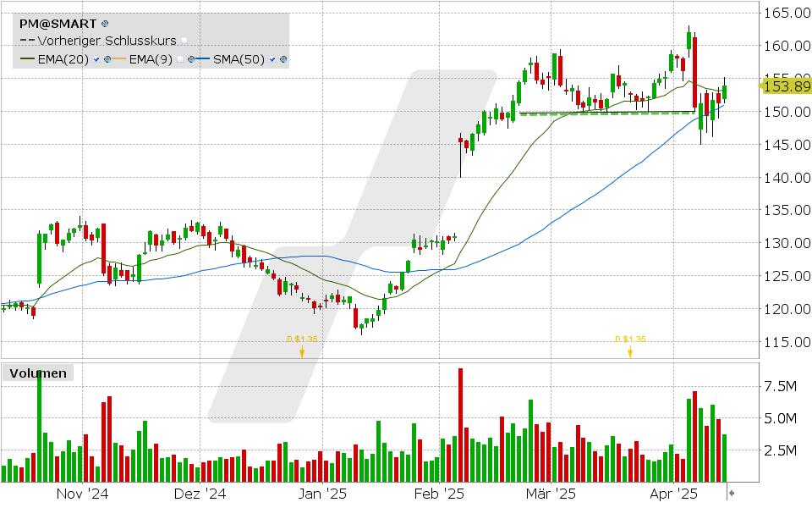The width and height of the screenshot is (812, 508).
Task: Click the gray left arrow at time axis end
Action: pyautogui.click(x=731, y=493)
